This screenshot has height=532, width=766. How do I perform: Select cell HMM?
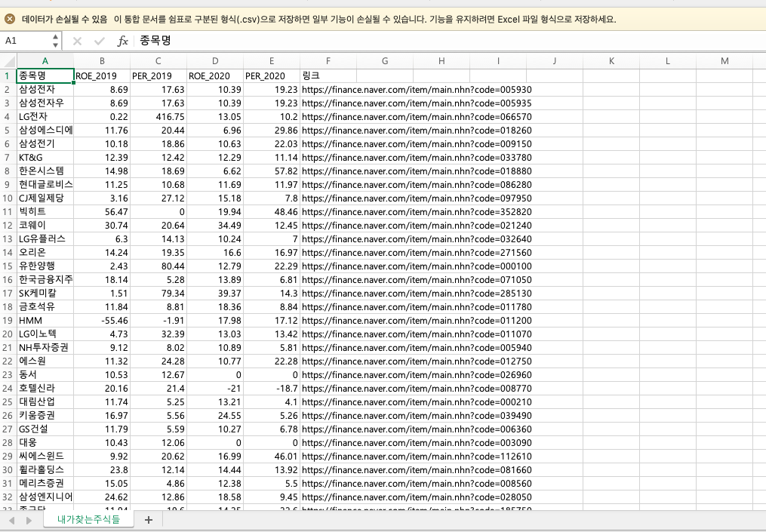pyautogui.click(x=45, y=321)
